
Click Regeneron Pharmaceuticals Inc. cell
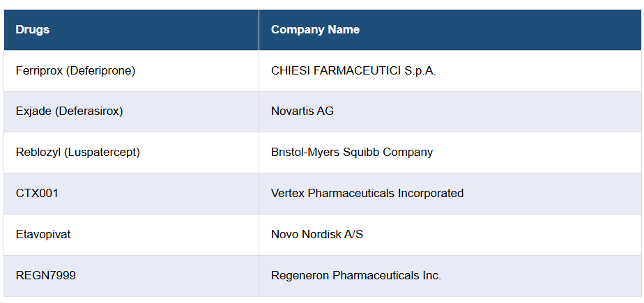pos(356,276)
